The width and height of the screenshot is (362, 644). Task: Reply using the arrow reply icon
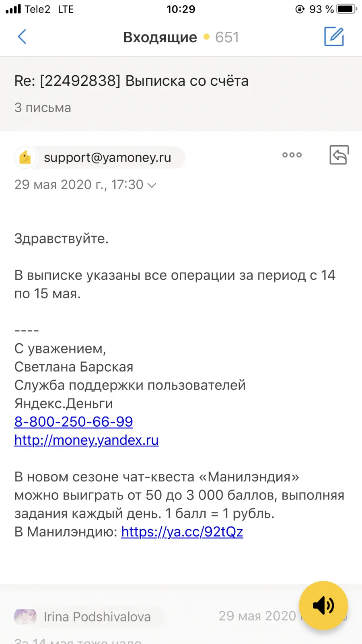point(339,155)
